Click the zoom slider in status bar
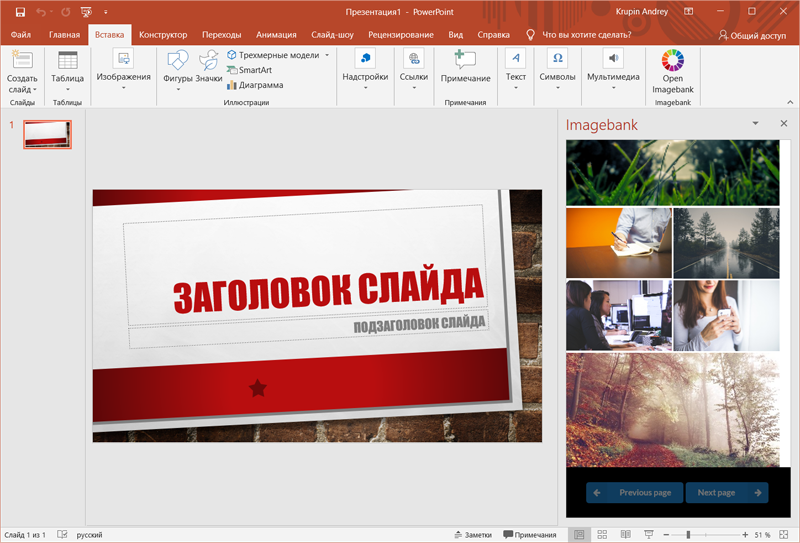 coord(687,535)
